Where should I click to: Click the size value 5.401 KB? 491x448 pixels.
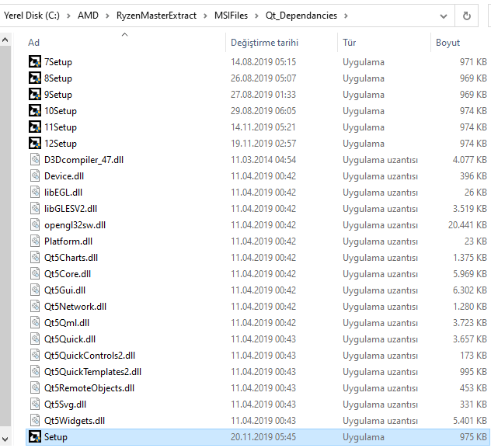coord(470,421)
